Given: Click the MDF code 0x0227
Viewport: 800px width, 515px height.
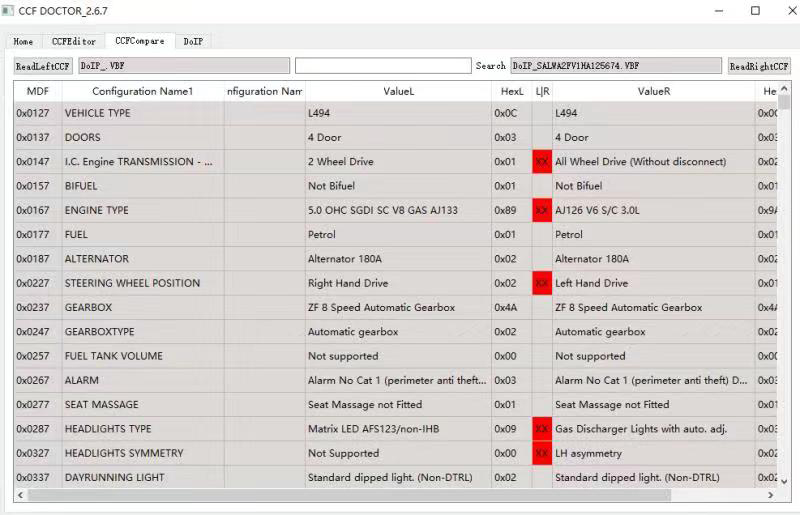Looking at the screenshot, I should tap(33, 283).
